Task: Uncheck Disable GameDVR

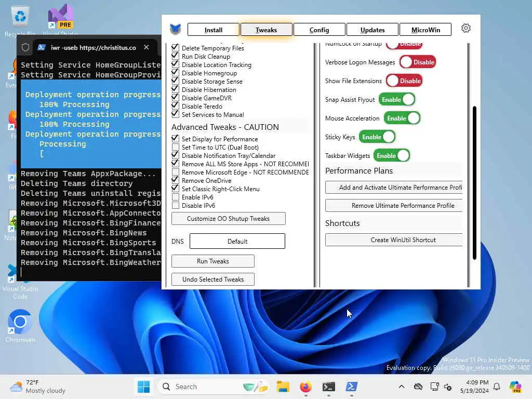Action: click(x=175, y=97)
